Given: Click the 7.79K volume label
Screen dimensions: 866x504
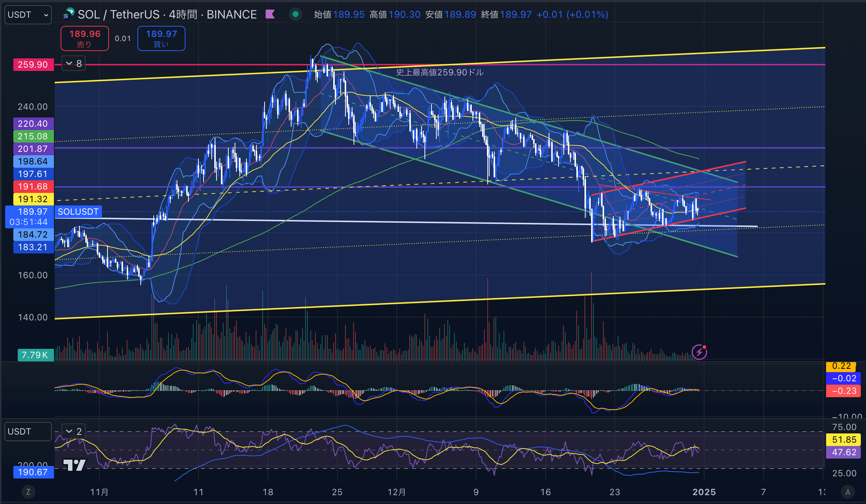Looking at the screenshot, I should [35, 355].
